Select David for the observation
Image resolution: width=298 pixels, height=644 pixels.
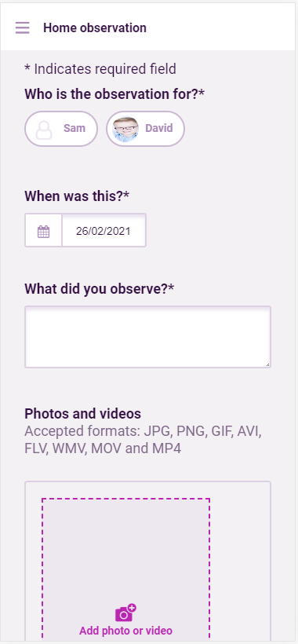tap(146, 129)
